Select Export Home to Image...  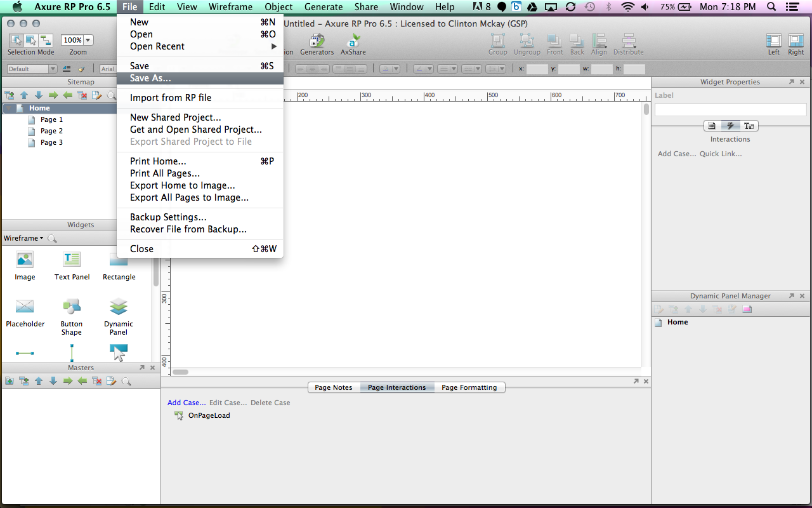200,185
